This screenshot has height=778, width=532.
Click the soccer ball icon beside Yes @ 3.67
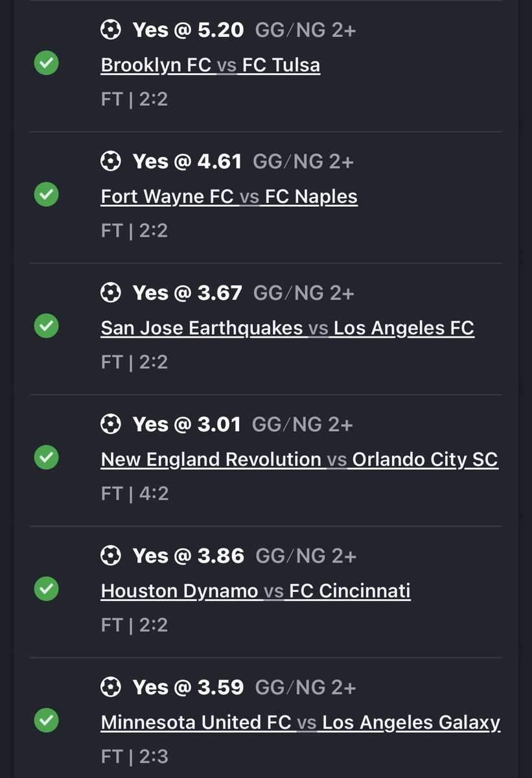(111, 292)
